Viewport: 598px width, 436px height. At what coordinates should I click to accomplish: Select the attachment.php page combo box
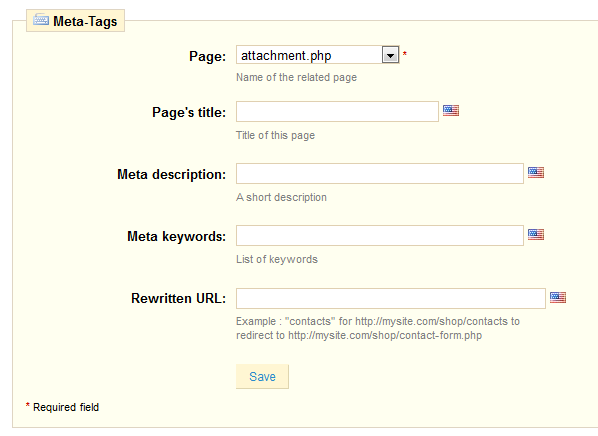point(318,55)
